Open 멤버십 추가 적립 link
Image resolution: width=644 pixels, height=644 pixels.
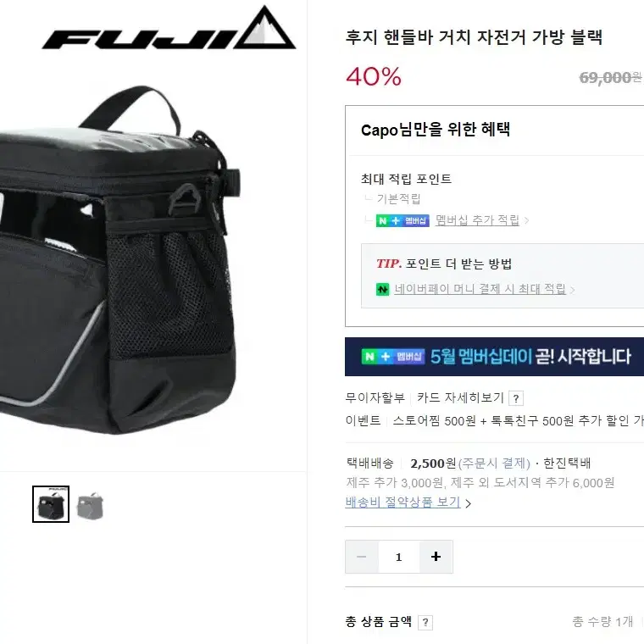point(477,220)
